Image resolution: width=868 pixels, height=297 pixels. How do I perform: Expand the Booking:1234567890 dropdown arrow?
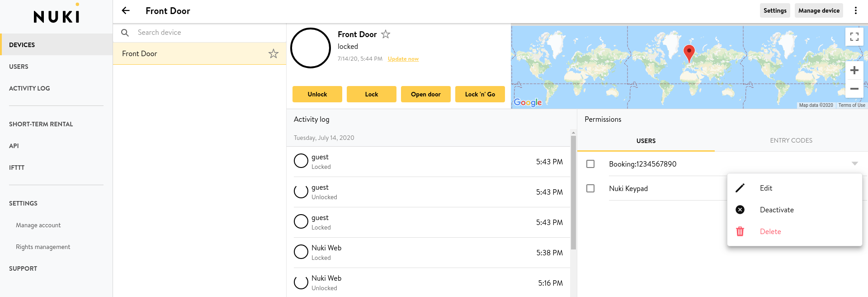854,163
